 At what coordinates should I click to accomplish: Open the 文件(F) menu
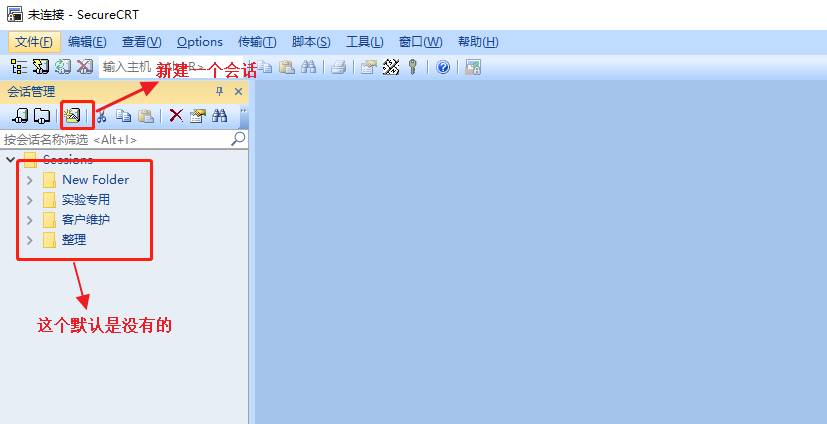coord(33,41)
